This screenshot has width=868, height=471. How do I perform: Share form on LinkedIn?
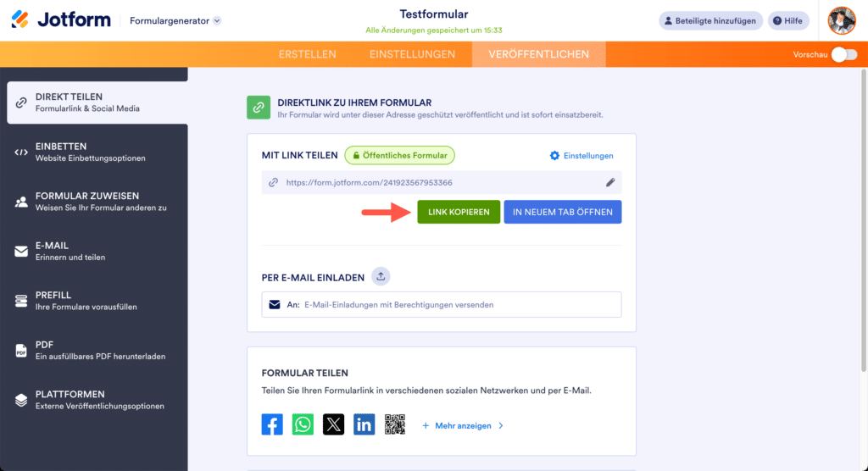[x=364, y=424]
